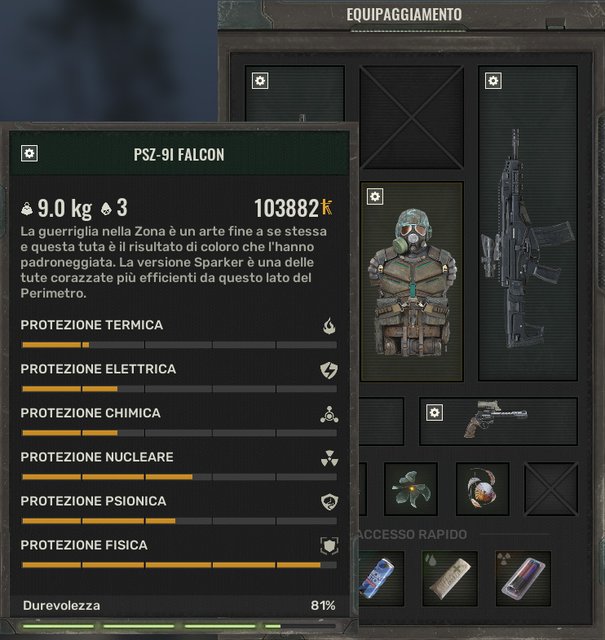
Task: Use the bandage item in quick access
Action: [450, 578]
